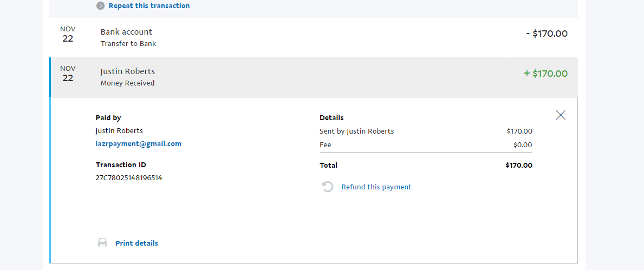Click the Money Received label
This screenshot has width=644, height=270.
(127, 83)
